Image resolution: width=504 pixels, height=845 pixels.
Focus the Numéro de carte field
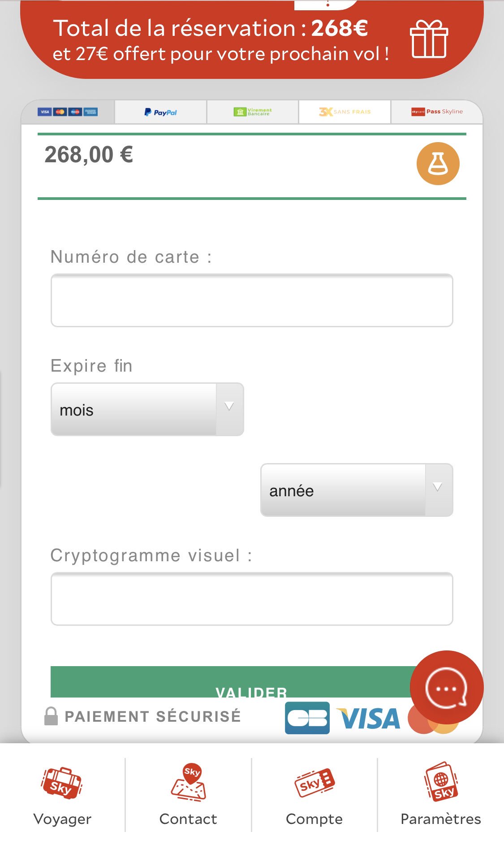point(252,300)
